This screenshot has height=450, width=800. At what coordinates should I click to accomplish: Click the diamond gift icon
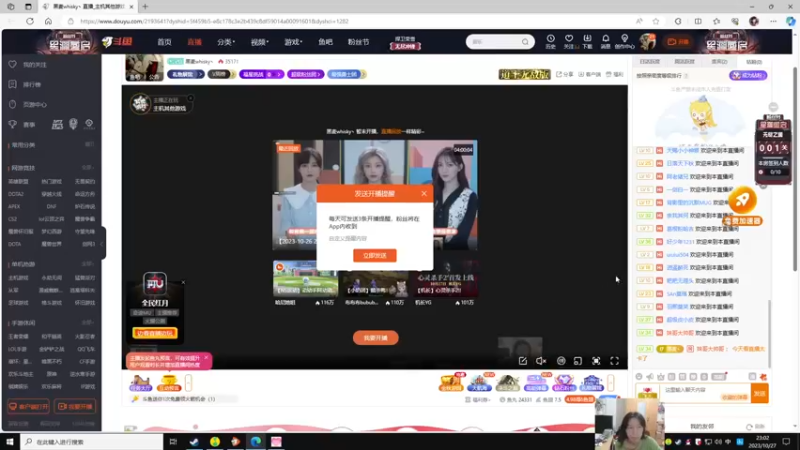(x=563, y=383)
